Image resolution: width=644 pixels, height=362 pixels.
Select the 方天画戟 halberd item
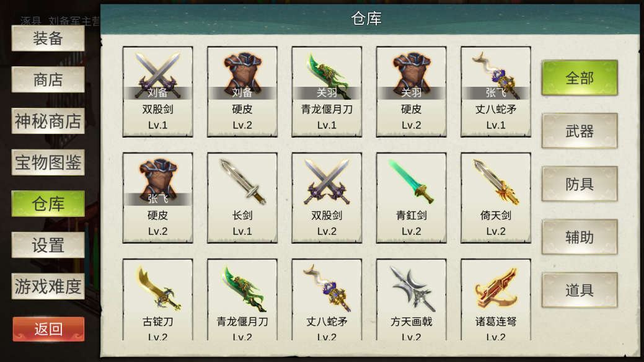pyautogui.click(x=411, y=300)
